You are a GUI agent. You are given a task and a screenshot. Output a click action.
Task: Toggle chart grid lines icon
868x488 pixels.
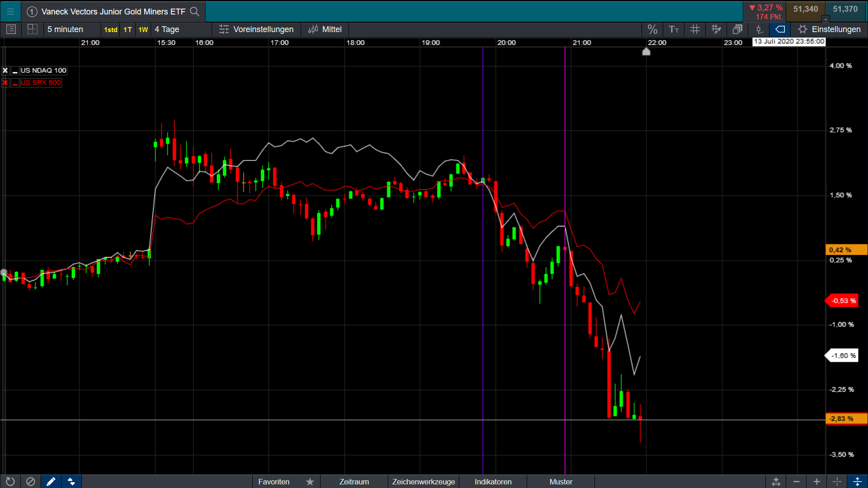coord(695,29)
